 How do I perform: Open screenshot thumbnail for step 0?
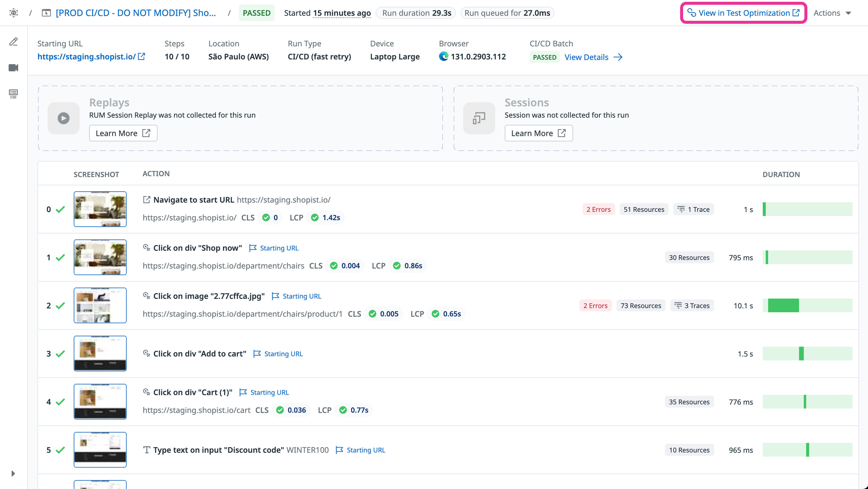(x=100, y=209)
